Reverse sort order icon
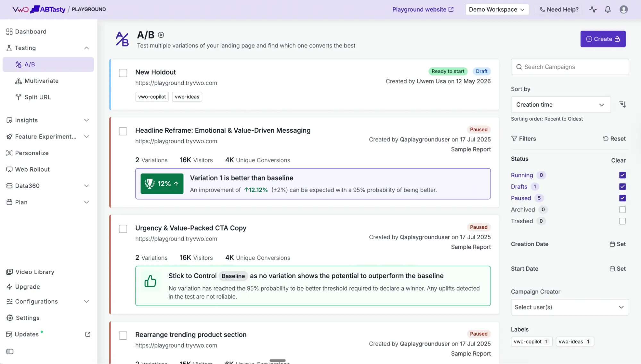Image resolution: width=641 pixels, height=364 pixels. pyautogui.click(x=622, y=105)
